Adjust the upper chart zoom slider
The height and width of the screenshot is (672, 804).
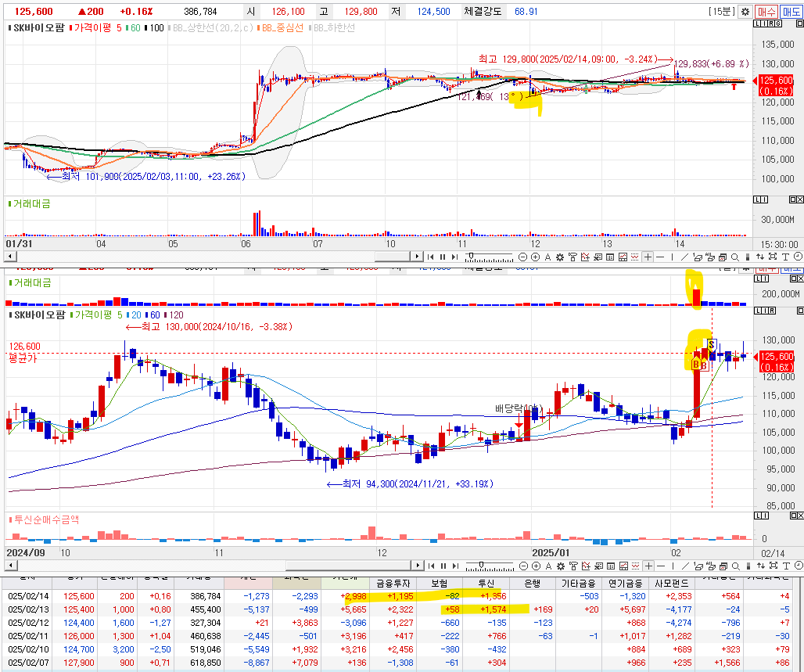point(472,256)
